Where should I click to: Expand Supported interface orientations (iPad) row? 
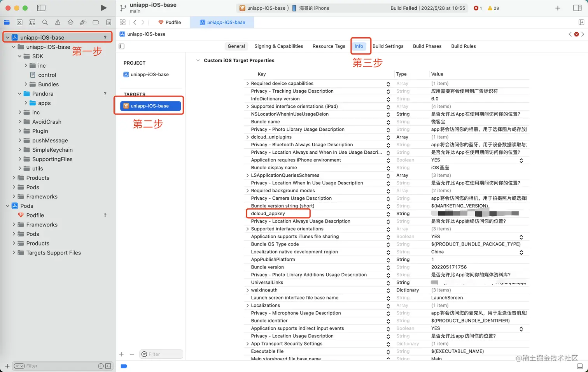(x=248, y=106)
